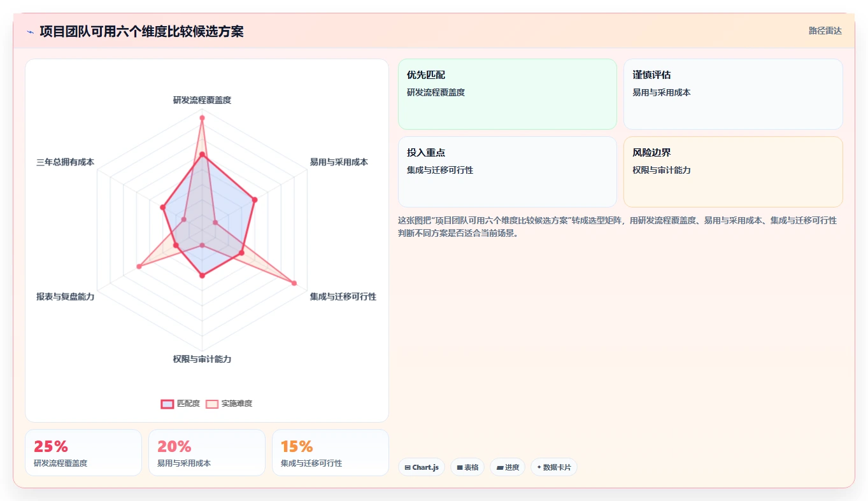This screenshot has height=501, width=868.
Task: Click the 实施难度 point on 集成与迁移可行性 axis
Action: (x=294, y=283)
